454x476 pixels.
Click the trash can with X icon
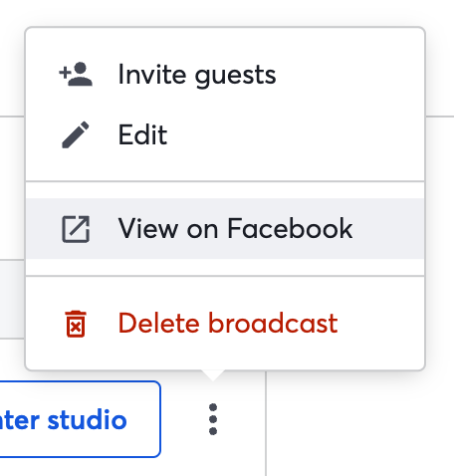point(76,324)
